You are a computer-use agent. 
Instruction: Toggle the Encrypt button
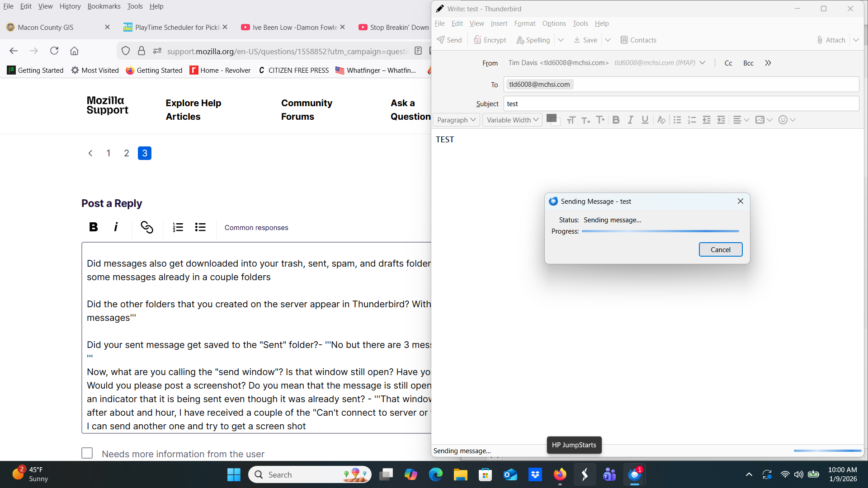(490, 40)
